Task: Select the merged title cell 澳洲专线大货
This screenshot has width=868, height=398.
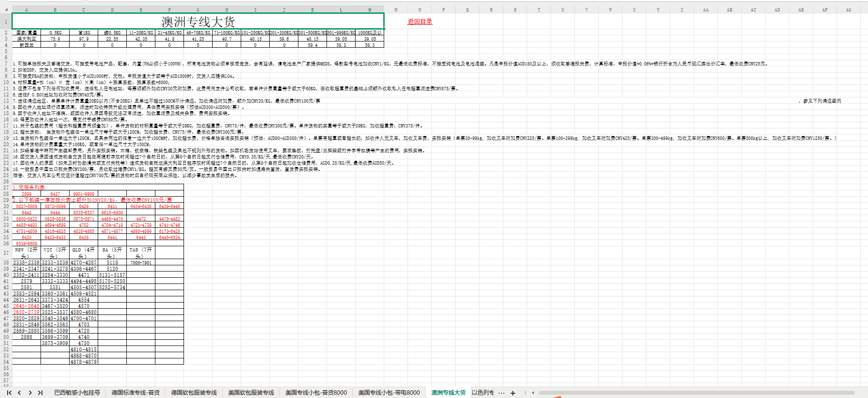Action: point(198,21)
